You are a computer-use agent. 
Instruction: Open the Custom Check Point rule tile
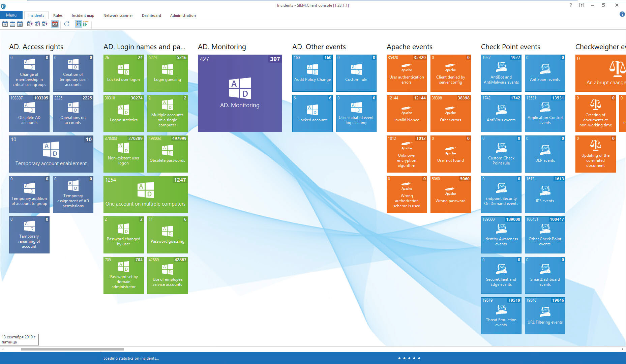501,154
